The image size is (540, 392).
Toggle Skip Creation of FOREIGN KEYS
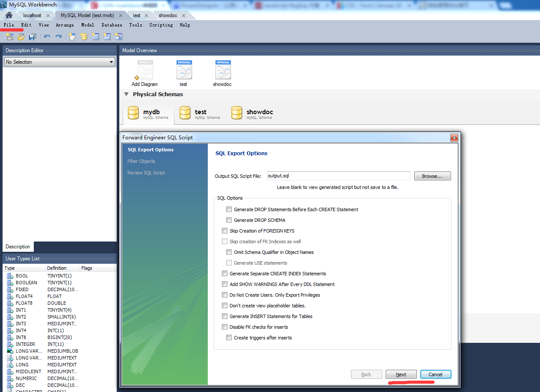click(225, 231)
